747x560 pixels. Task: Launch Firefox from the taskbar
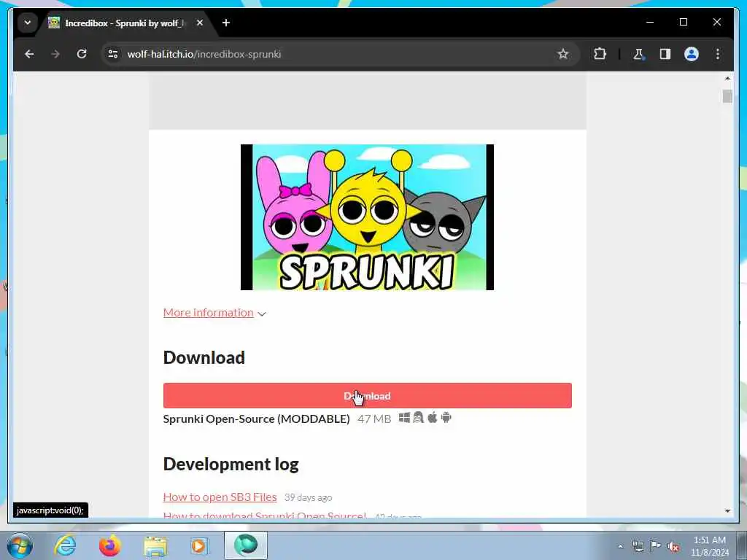click(109, 545)
